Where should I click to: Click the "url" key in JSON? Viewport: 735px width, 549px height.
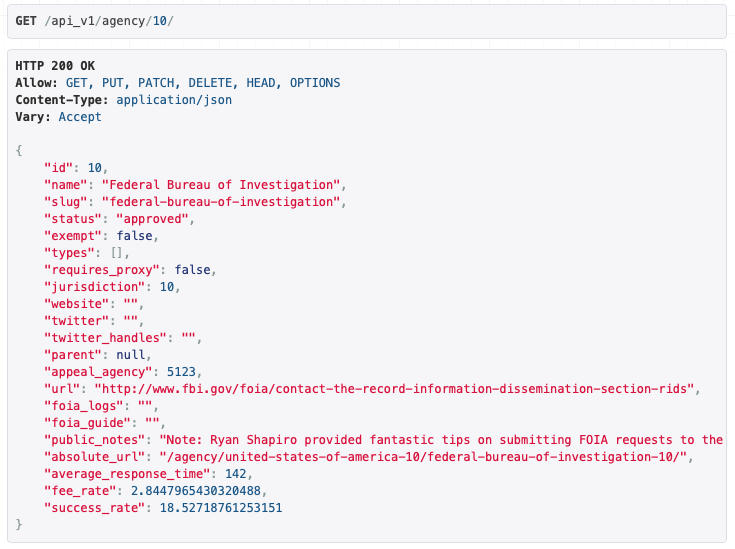tap(62, 389)
